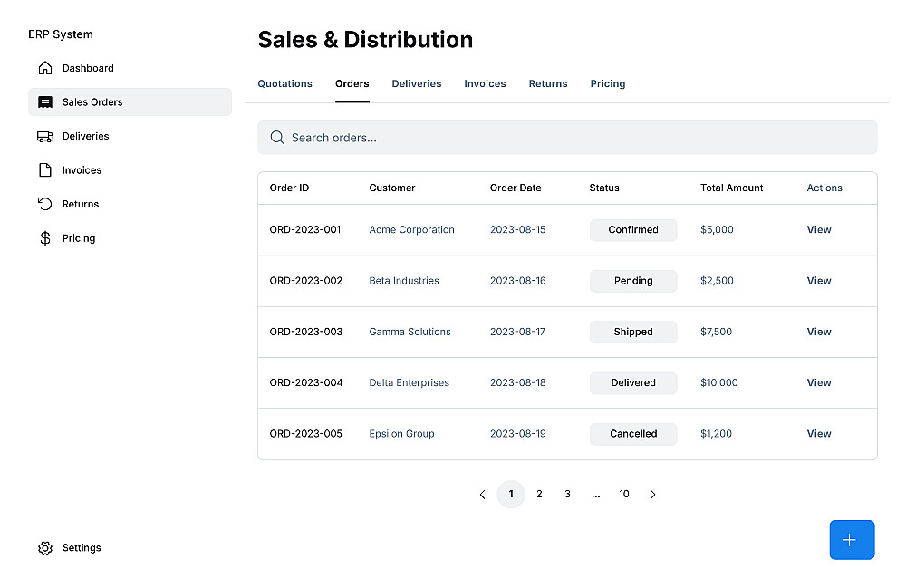The height and width of the screenshot is (588, 906).
Task: Jump to page 10 in pagination
Action: coord(624,495)
